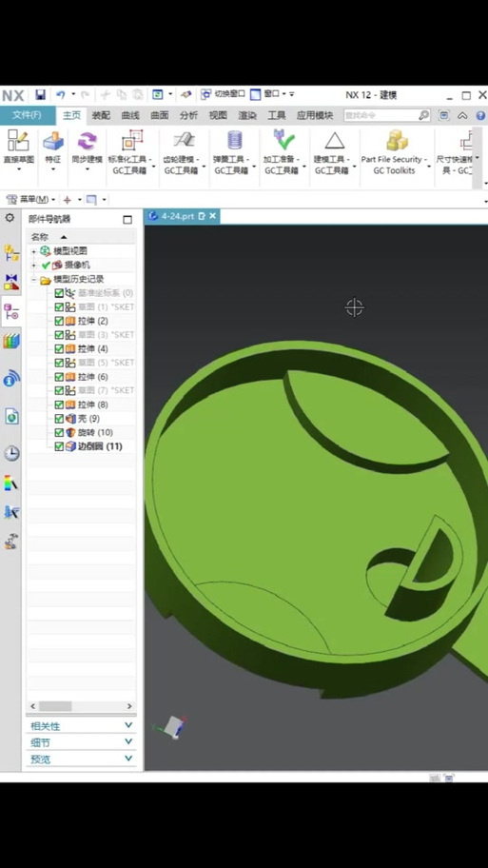Open the reuse library books icon

coord(11,341)
